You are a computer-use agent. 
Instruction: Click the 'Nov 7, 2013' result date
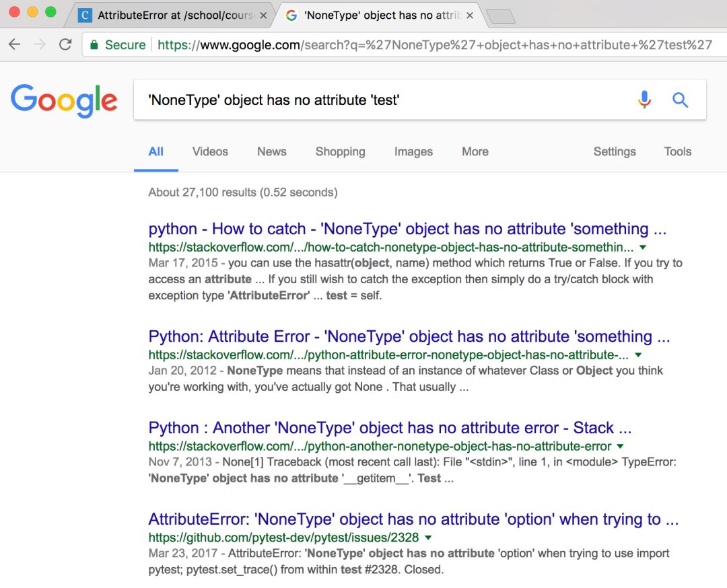[x=180, y=462]
